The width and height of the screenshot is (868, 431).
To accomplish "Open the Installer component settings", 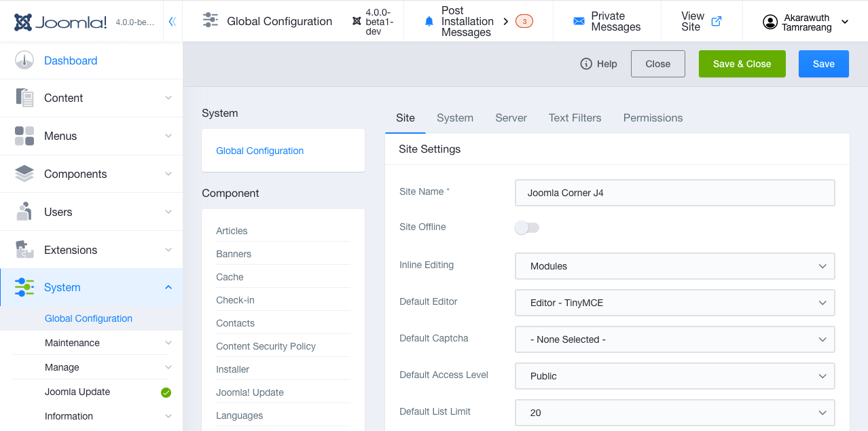I will tap(233, 369).
